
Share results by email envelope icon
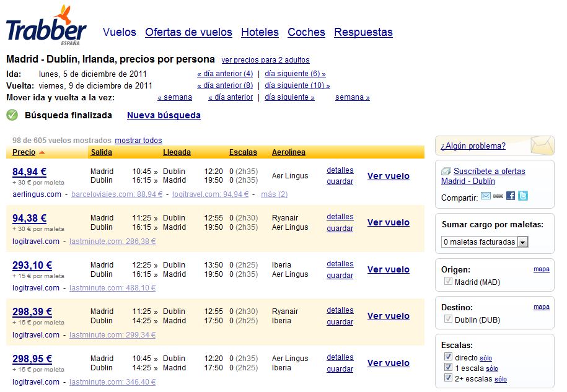(486, 196)
